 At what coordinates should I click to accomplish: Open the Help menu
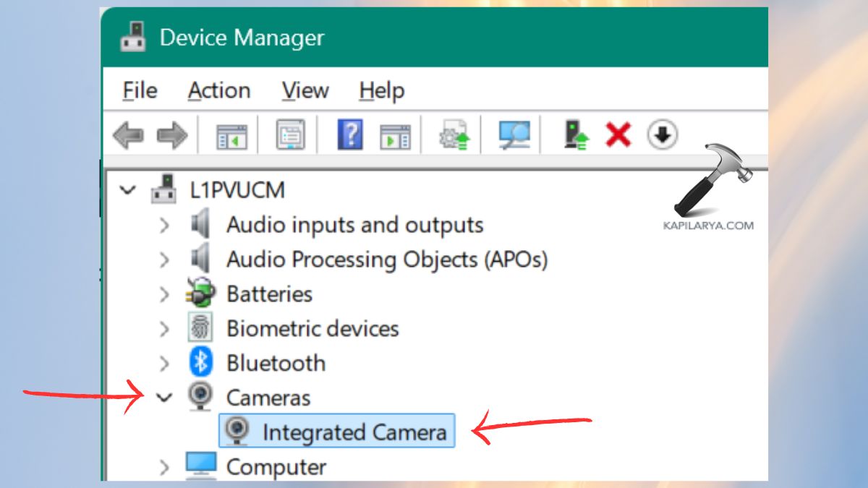point(381,91)
